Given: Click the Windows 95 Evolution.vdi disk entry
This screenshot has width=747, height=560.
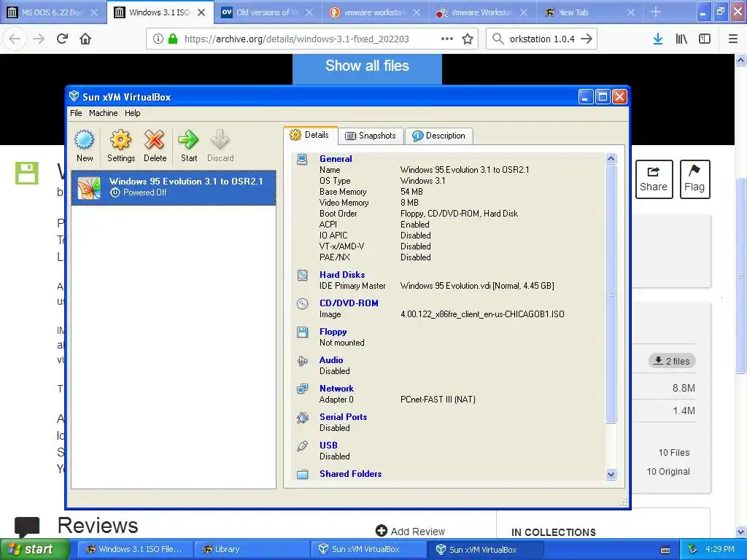Looking at the screenshot, I should (477, 286).
